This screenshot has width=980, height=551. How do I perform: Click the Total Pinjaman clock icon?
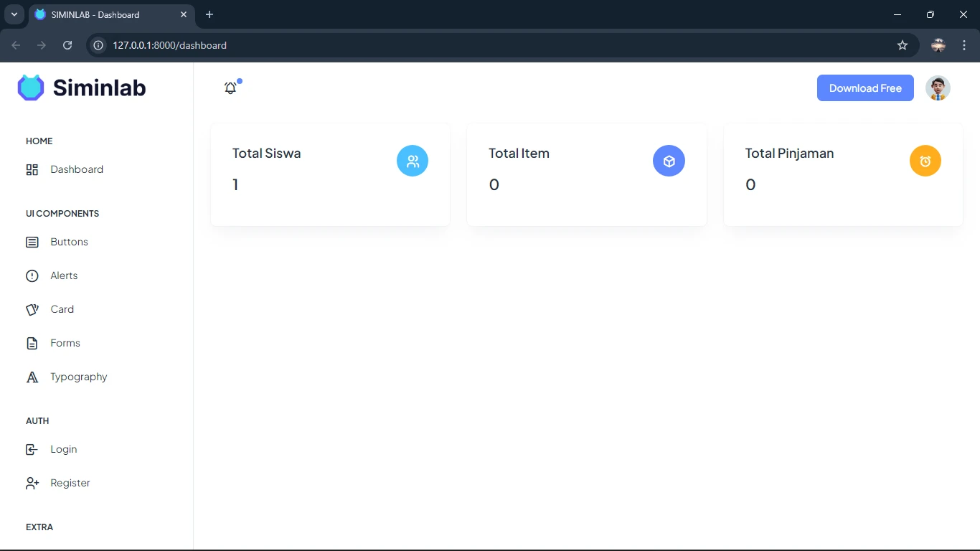[x=925, y=161]
